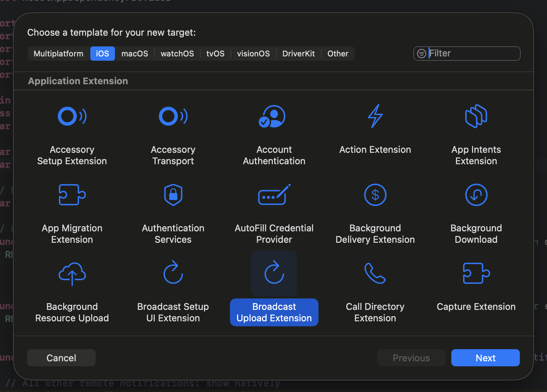Choose the Call Directory Extension phone icon
Image resolution: width=547 pixels, height=392 pixels.
coord(375,273)
